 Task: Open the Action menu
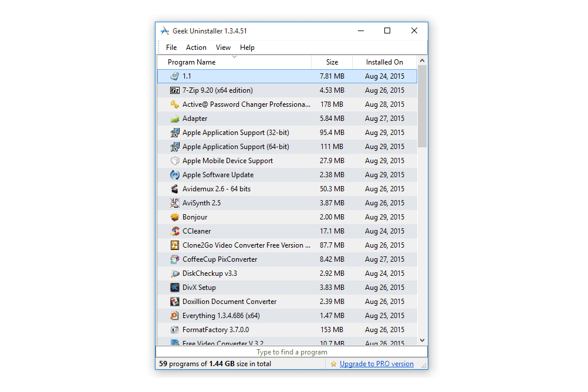pos(196,48)
